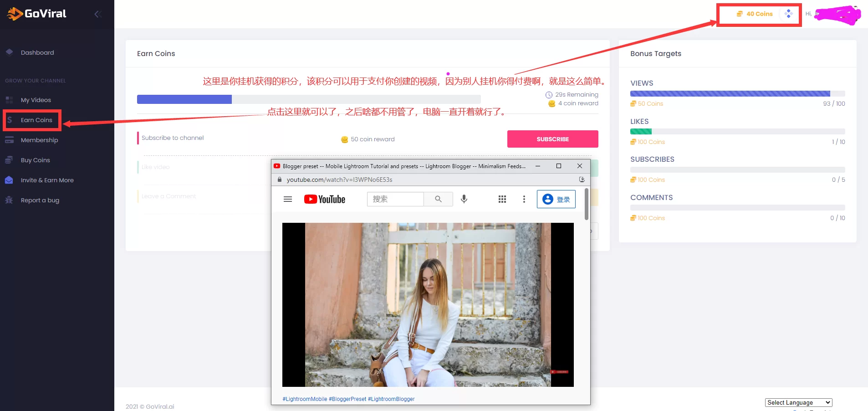Select the Invite & Earn More icon

coord(9,180)
